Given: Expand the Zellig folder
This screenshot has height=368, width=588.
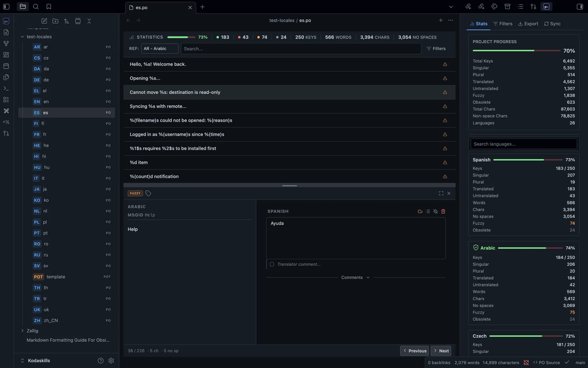Looking at the screenshot, I should pyautogui.click(x=22, y=331).
